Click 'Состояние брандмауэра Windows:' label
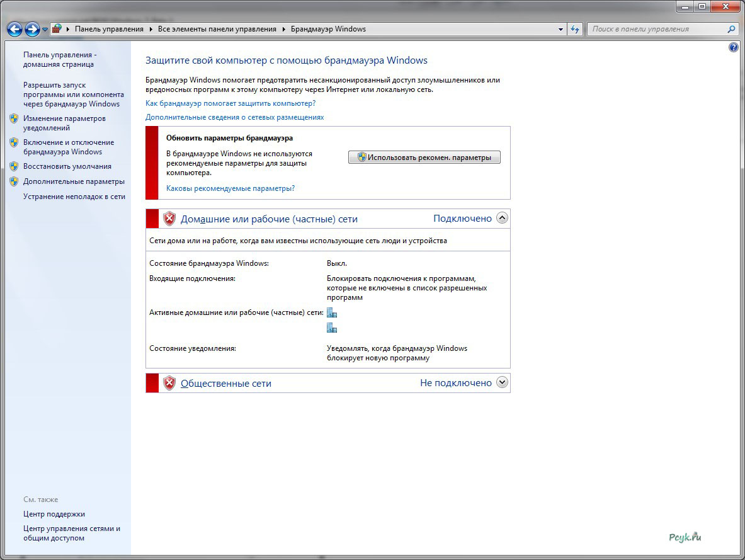The image size is (745, 560). click(x=209, y=263)
